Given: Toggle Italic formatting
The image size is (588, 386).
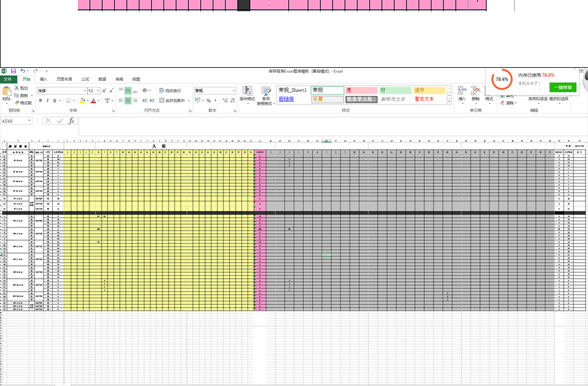Looking at the screenshot, I should 48,101.
